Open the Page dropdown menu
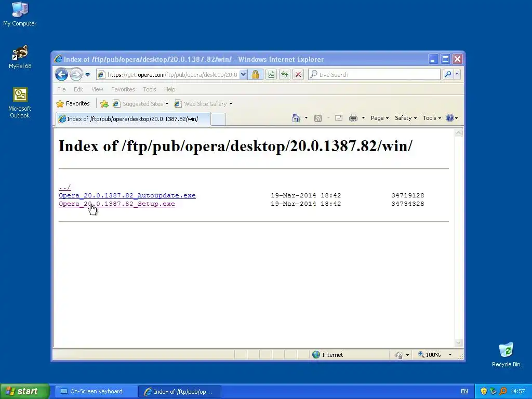 coord(379,118)
